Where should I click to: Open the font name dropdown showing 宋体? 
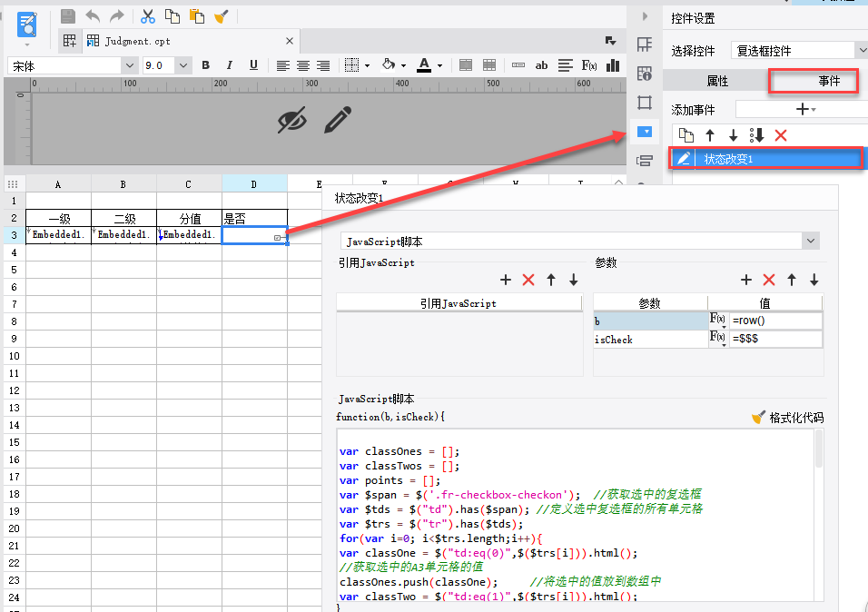click(x=129, y=65)
